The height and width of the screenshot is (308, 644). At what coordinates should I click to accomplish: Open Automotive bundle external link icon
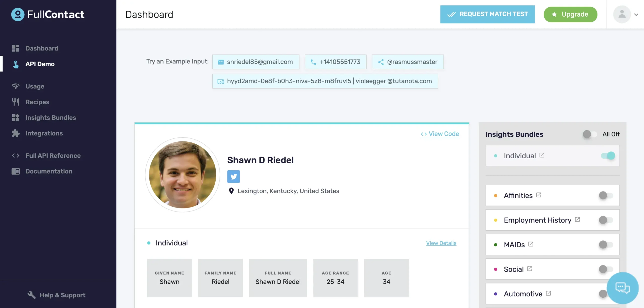click(x=548, y=293)
